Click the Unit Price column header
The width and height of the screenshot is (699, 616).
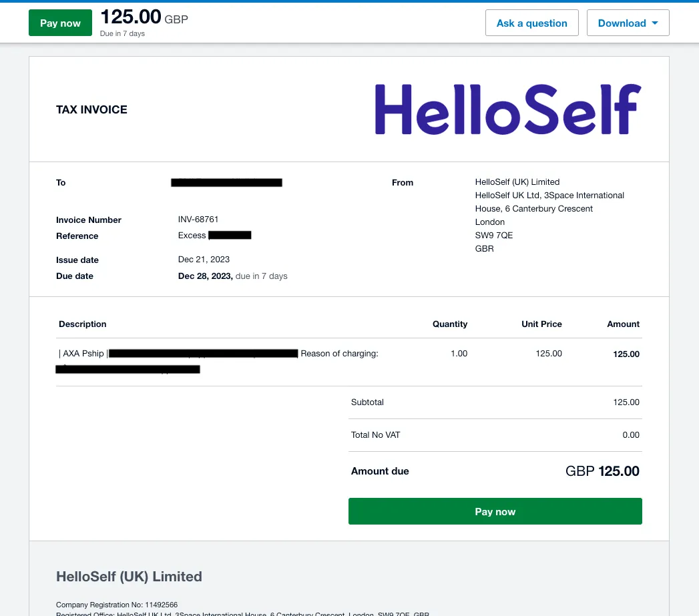pyautogui.click(x=541, y=324)
